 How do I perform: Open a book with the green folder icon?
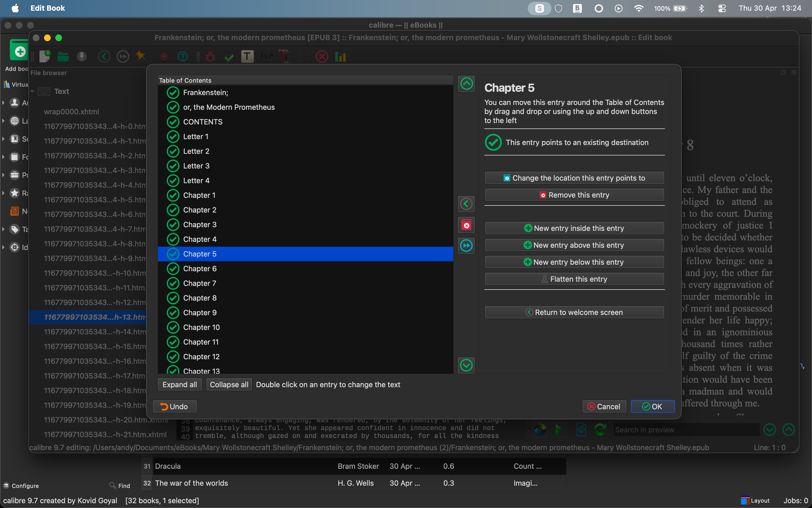click(x=63, y=56)
